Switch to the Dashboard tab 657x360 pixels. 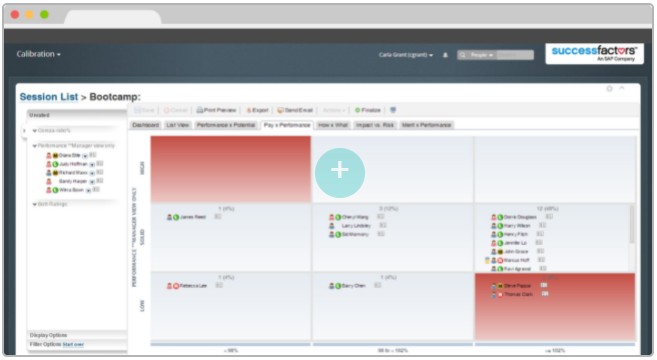click(145, 125)
